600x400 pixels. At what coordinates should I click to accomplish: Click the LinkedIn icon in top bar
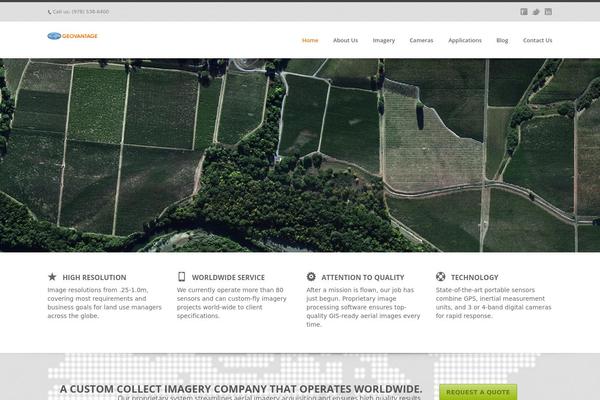(548, 12)
